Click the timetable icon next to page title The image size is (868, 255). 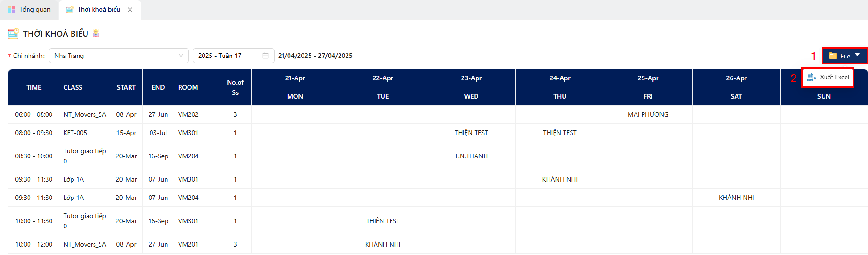point(13,34)
